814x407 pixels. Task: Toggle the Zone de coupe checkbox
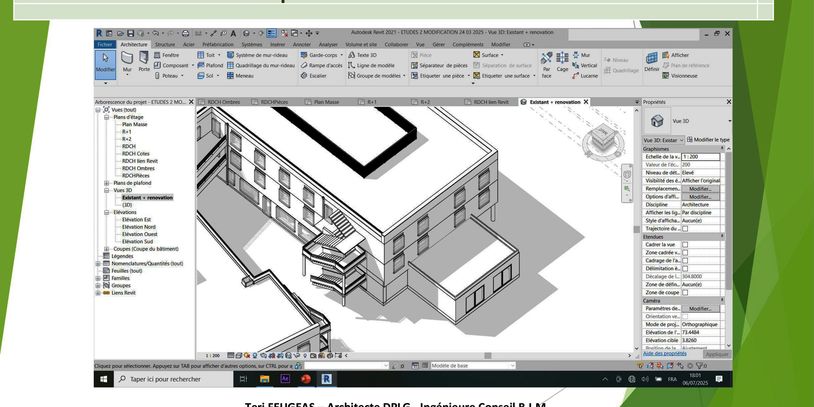point(685,292)
